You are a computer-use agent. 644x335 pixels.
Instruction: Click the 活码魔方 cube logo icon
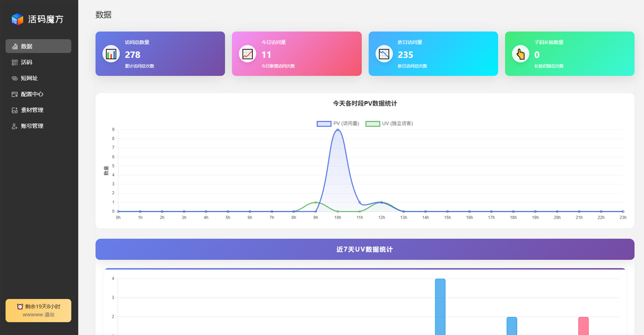17,19
